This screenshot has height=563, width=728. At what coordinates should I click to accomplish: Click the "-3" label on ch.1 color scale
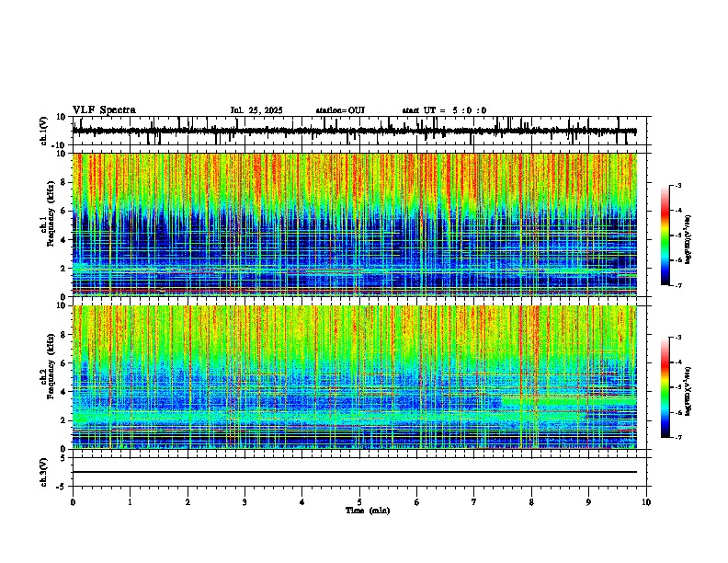pyautogui.click(x=677, y=185)
